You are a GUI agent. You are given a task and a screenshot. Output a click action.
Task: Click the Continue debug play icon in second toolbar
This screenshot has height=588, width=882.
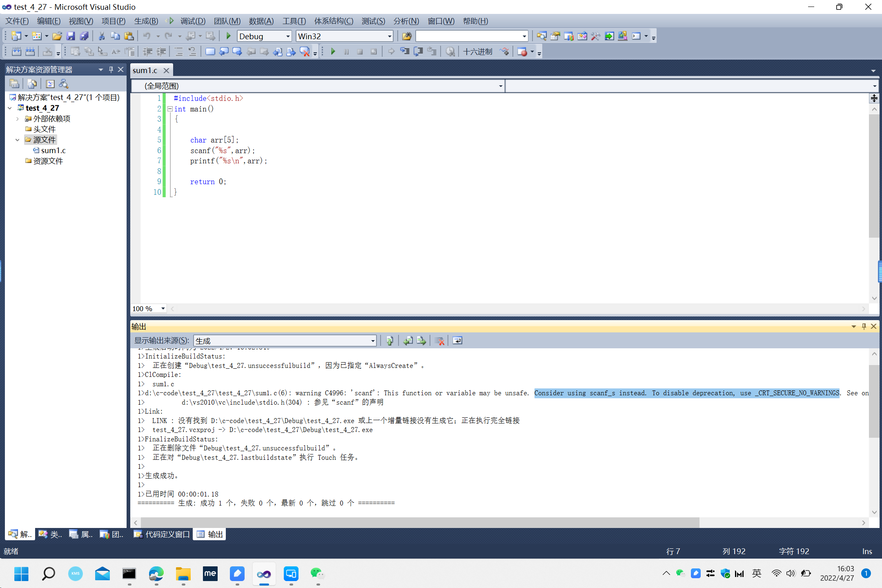tap(333, 52)
